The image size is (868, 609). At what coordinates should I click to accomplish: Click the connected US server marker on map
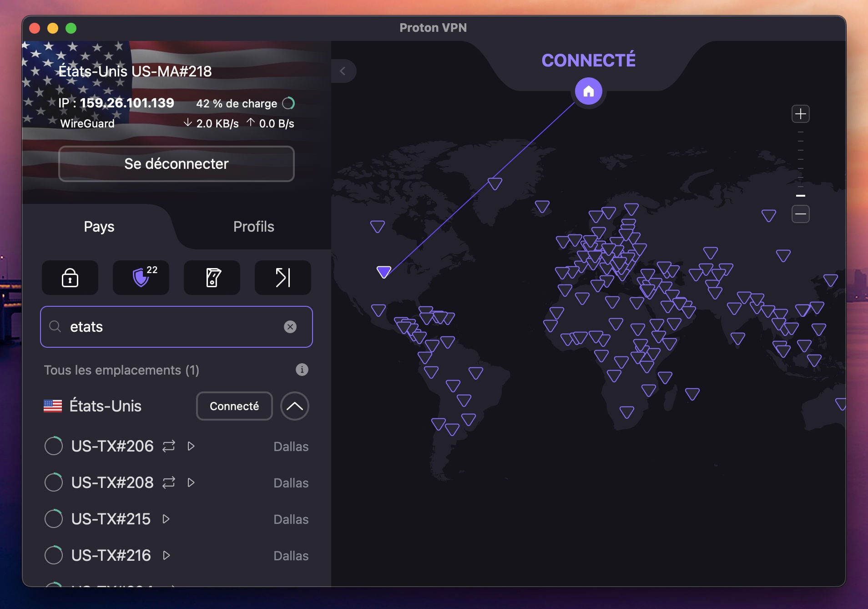384,272
